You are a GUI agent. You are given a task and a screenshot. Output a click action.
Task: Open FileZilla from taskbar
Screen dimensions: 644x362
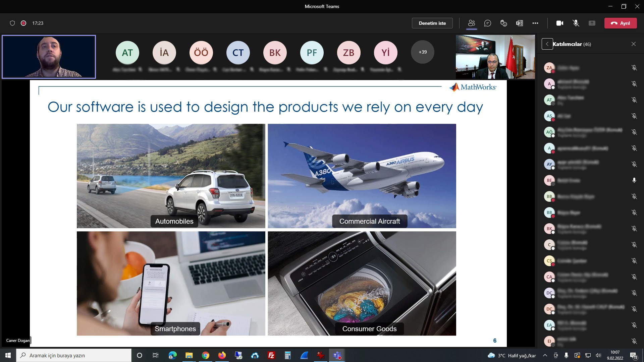(271, 355)
